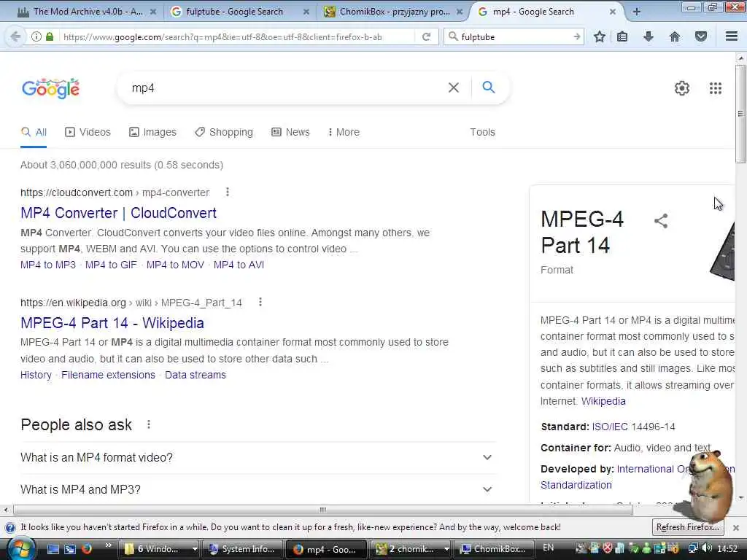
Task: Follow the MP4 to MOV sitelink
Action: 175,265
